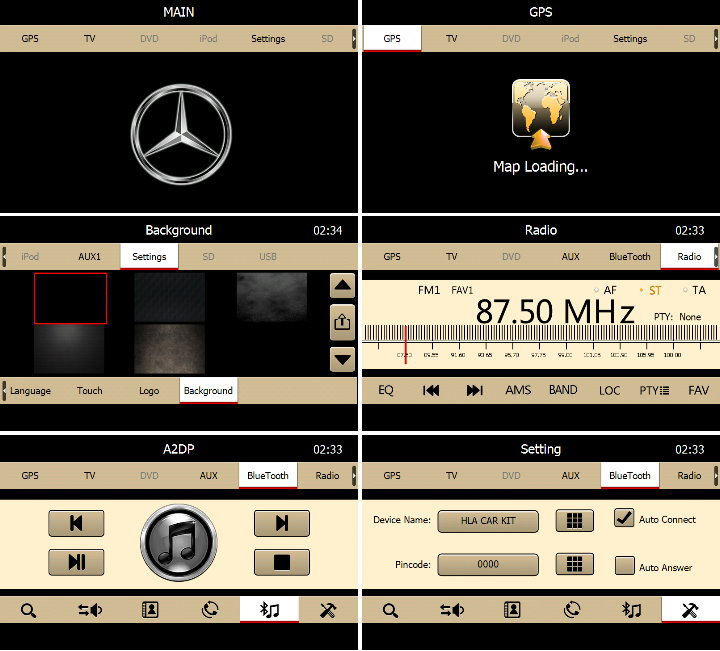
Task: Expand Radio screen tab bar with right arrow
Action: (x=716, y=257)
